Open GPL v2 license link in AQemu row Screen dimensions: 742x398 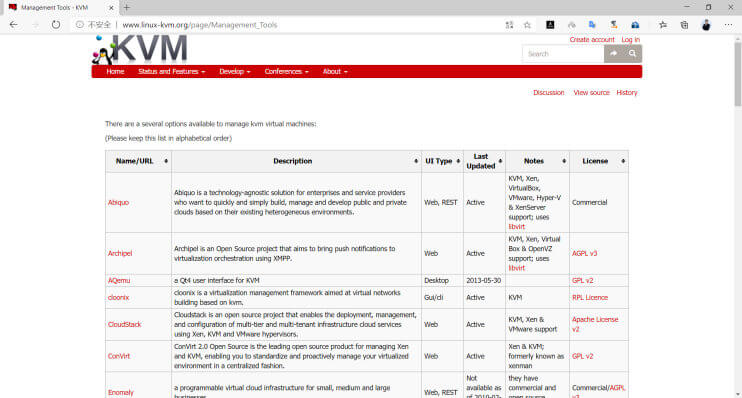tap(582, 281)
